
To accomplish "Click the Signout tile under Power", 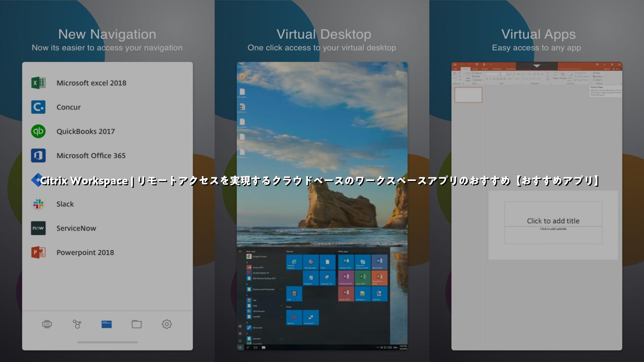I will coord(294,317).
